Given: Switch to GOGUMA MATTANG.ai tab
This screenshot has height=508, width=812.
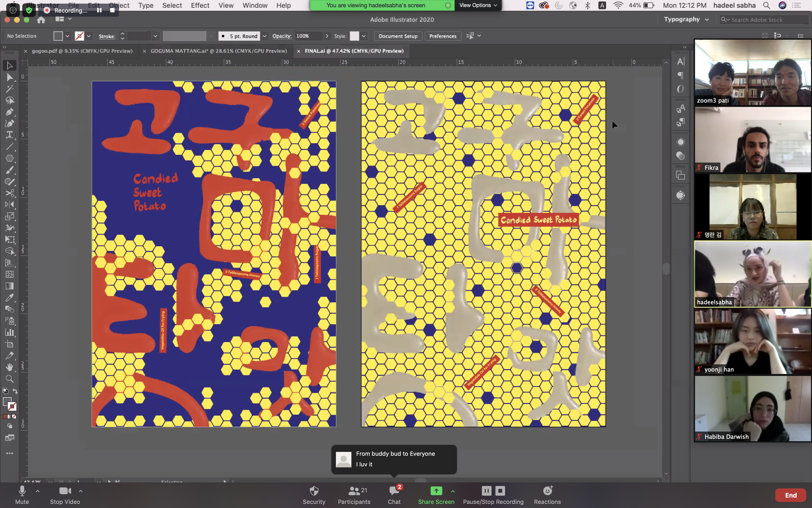Looking at the screenshot, I should [x=218, y=51].
